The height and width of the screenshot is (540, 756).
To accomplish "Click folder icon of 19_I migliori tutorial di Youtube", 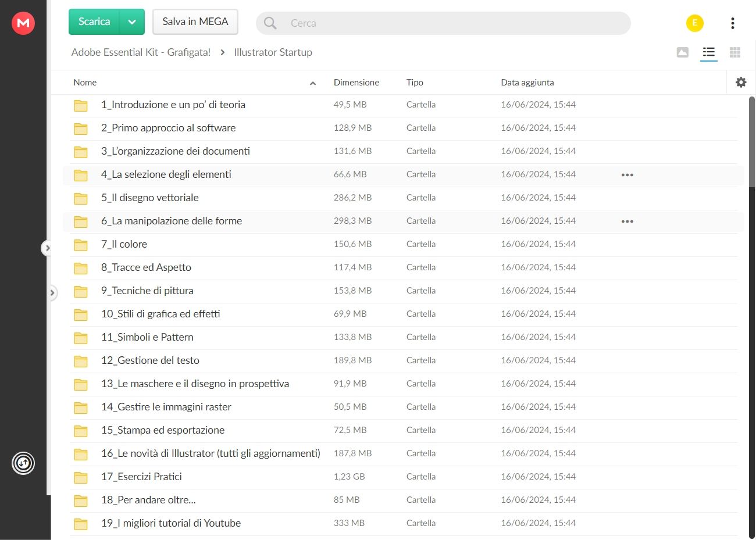I will 81,524.
